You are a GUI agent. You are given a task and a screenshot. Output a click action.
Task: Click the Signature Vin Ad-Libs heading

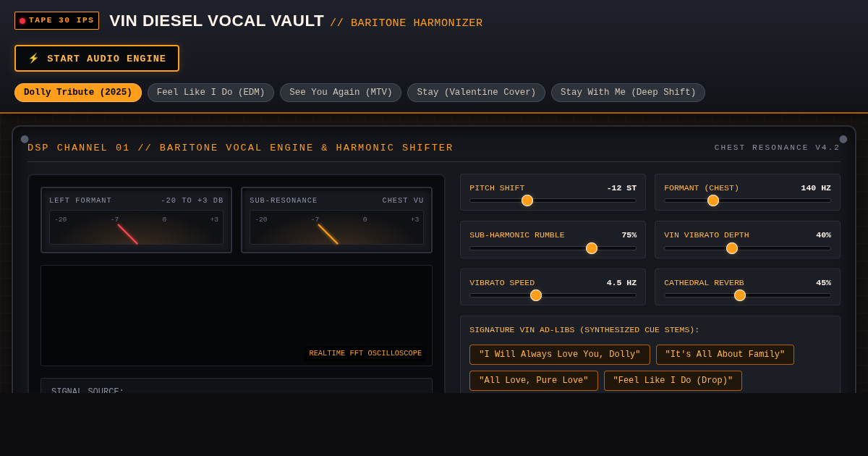tap(584, 330)
